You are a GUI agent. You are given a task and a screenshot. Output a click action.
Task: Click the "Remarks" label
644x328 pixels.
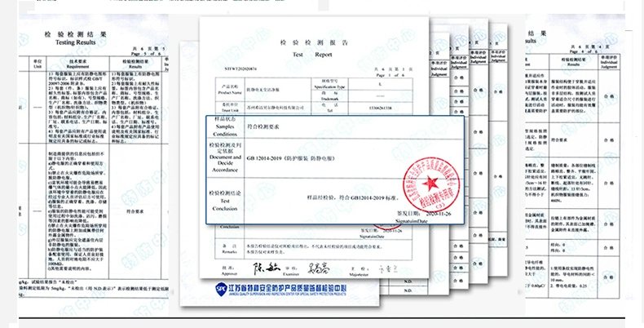pyautogui.click(x=229, y=251)
